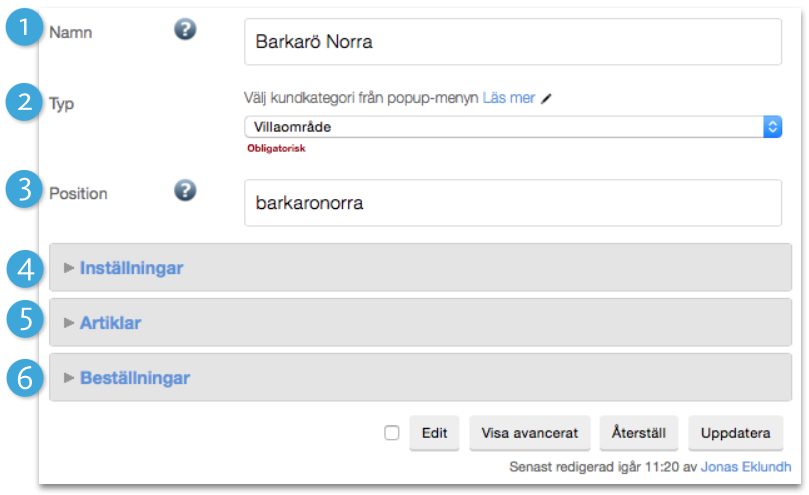Click the Namn field containing Barkarö Norra
Viewport: 809px width, 495px height.
click(x=512, y=42)
